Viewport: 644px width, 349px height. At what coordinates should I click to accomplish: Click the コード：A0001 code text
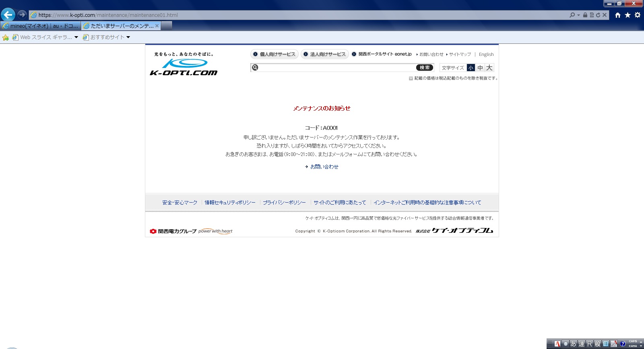[321, 128]
